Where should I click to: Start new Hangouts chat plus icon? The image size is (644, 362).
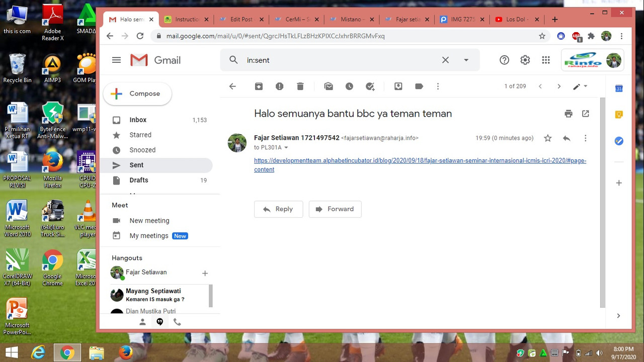pos(205,274)
